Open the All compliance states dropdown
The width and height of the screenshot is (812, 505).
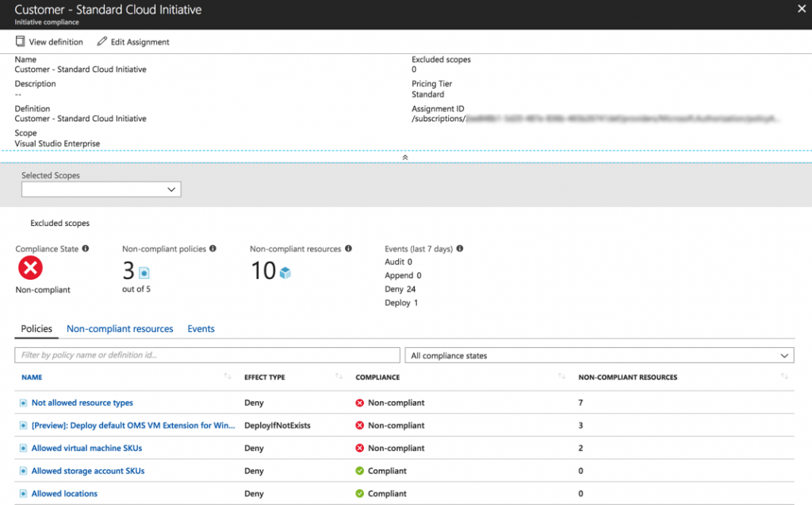[x=599, y=355]
